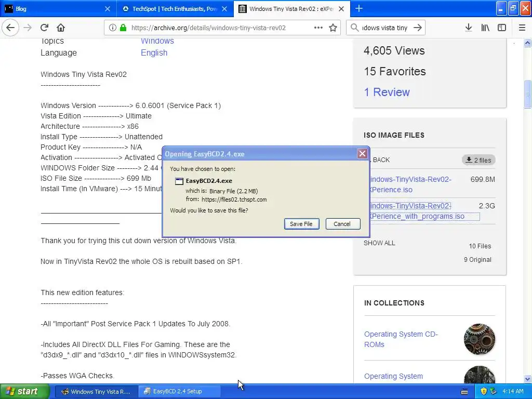This screenshot has width=532, height=399.
Task: Click page scrollbar up arrow
Action: point(527,43)
